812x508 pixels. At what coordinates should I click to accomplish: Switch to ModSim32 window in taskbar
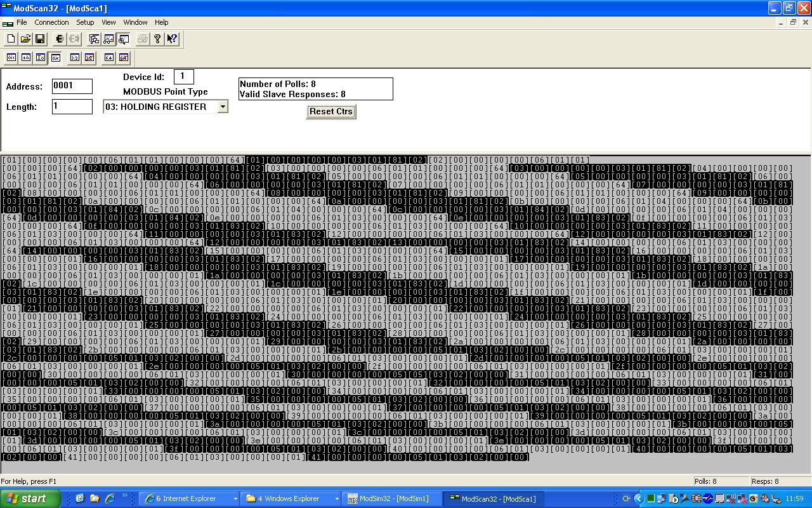pos(393,498)
